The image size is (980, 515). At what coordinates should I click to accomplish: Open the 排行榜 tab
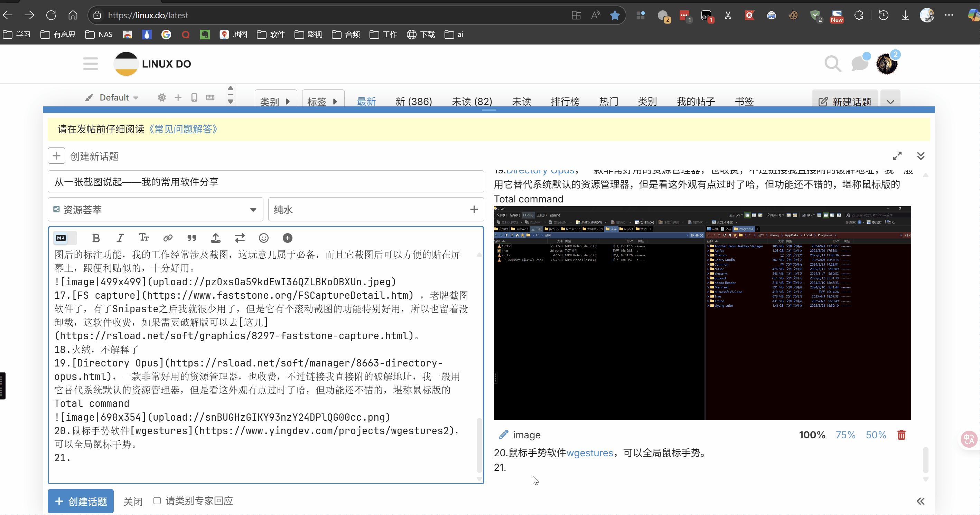565,102
